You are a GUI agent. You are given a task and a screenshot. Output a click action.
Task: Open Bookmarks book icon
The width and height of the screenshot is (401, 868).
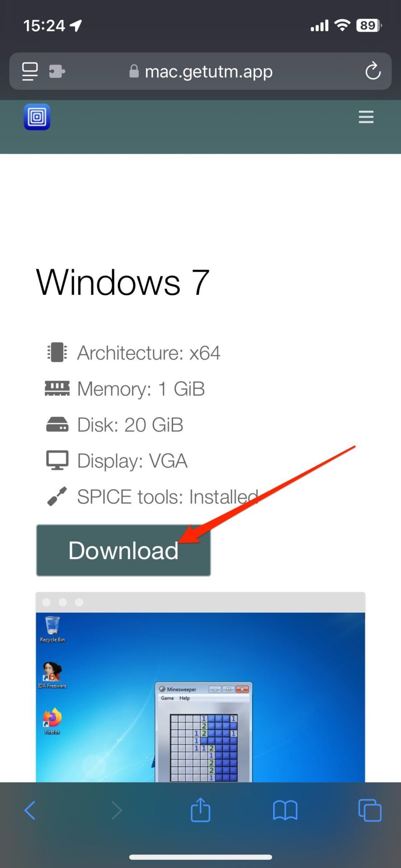tap(285, 810)
